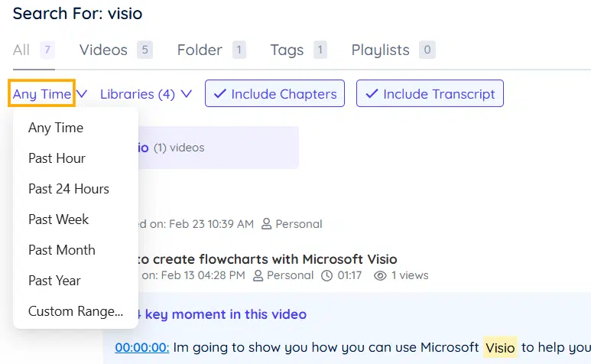This screenshot has width=591, height=364.
Task: Open the Microsoft Visio flowcharts video title
Action: coord(268,259)
